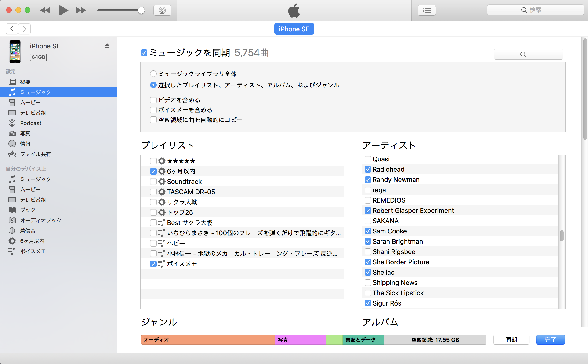Check REMEDIOS artist checkbox

(x=368, y=200)
